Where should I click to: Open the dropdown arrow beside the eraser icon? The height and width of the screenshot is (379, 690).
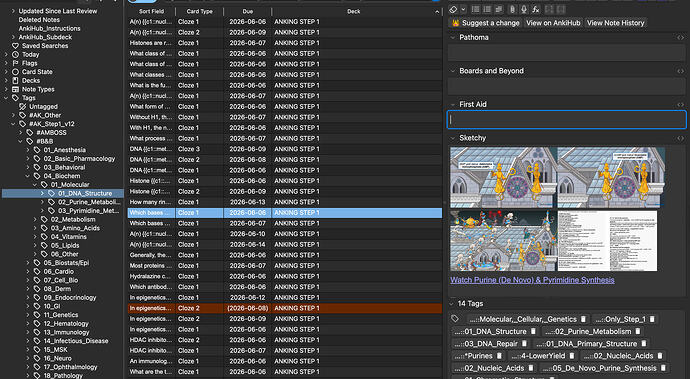coord(463,9)
